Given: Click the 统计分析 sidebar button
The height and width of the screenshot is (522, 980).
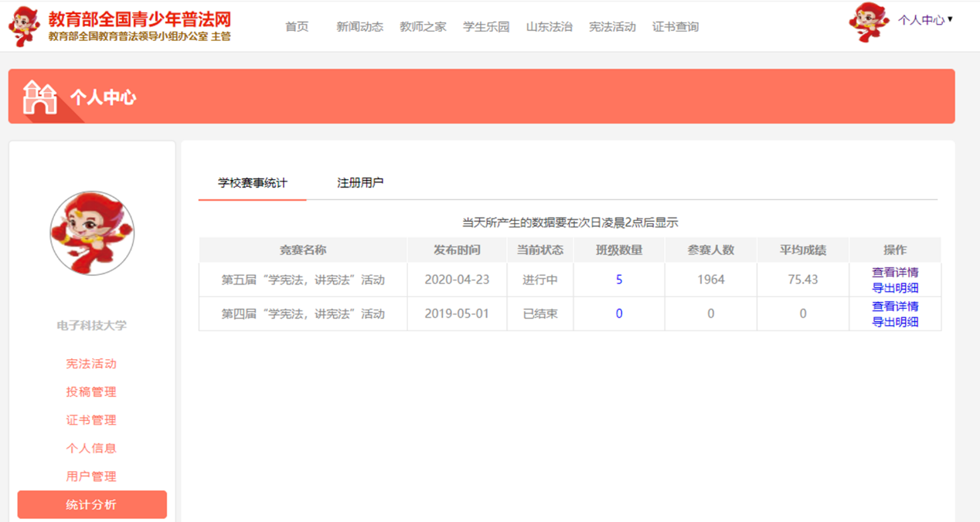Looking at the screenshot, I should (92, 504).
